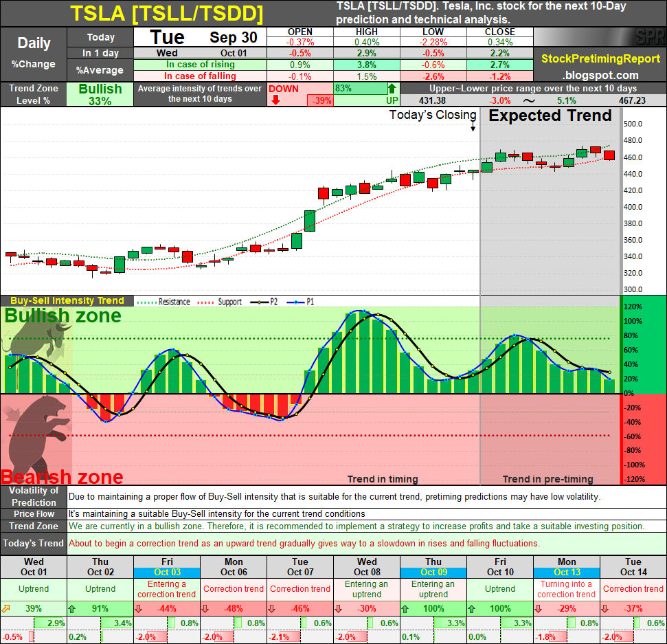Click the TSLA [TSLL/TSDD] yellow title
This screenshot has height=644, width=667.
(x=167, y=13)
